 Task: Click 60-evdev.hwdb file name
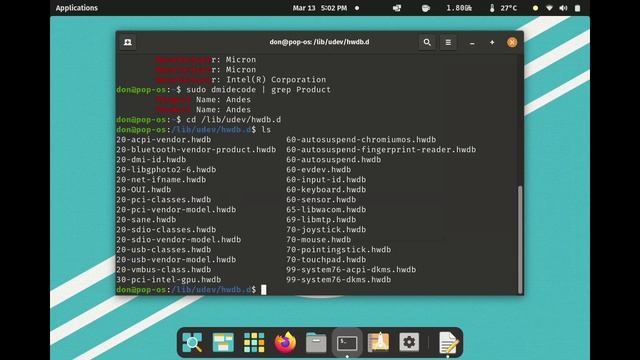click(319, 169)
